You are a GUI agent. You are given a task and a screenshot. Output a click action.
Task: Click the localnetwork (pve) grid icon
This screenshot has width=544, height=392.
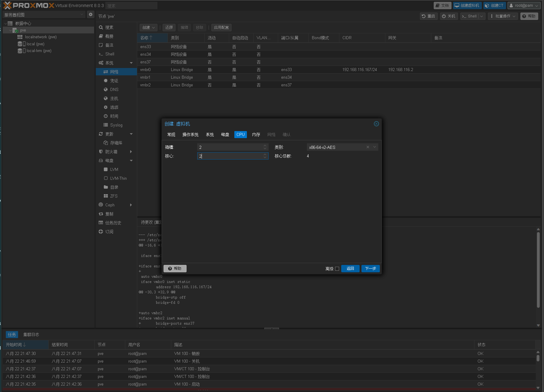(x=20, y=37)
